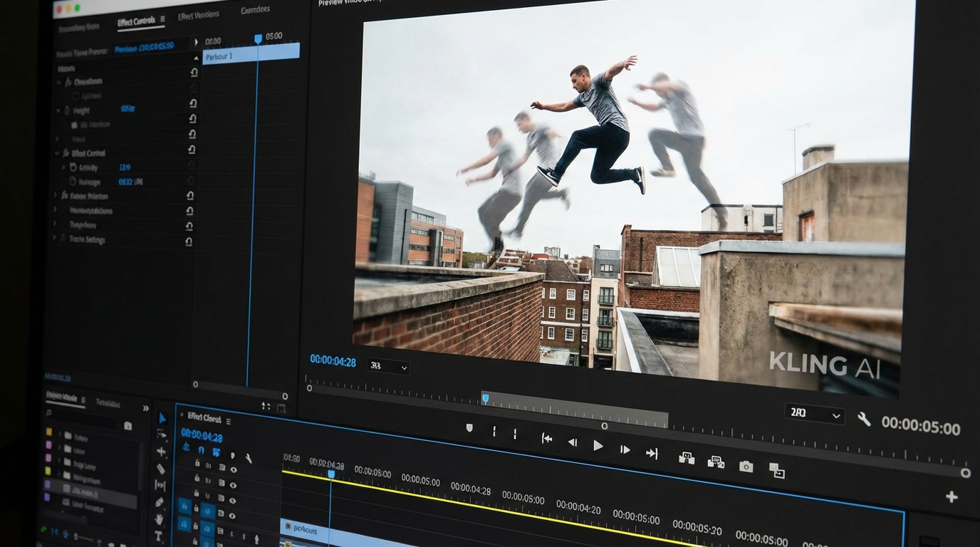980x547 pixels.
Task: Select the Slip tool
Action: (x=160, y=485)
